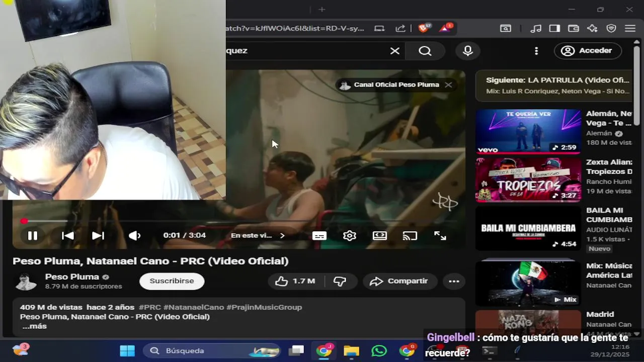The width and height of the screenshot is (644, 362).
Task: Dislike the video thumbs-down
Action: click(x=341, y=281)
